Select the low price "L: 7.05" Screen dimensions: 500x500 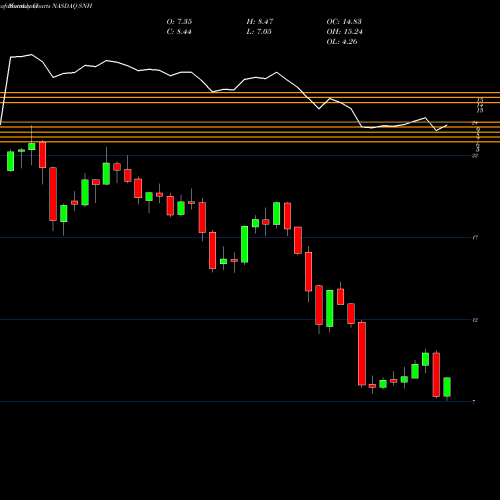(x=259, y=32)
